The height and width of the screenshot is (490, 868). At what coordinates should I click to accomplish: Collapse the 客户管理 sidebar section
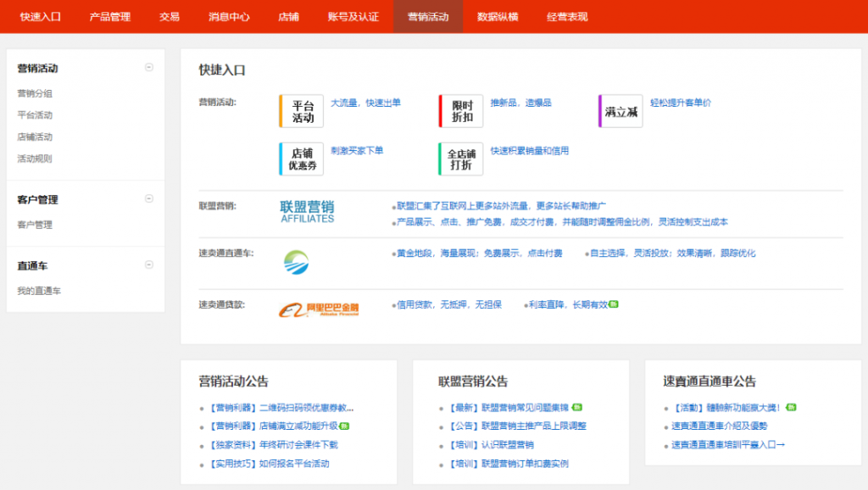pyautogui.click(x=149, y=199)
